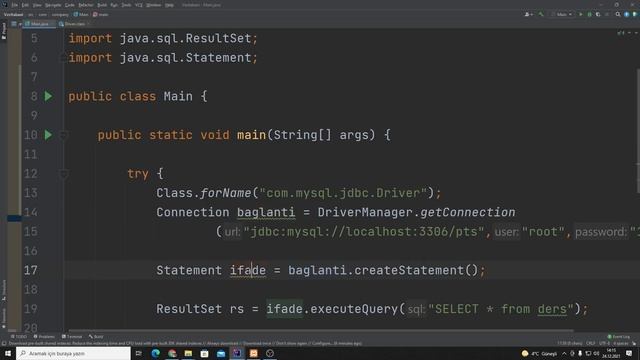Open the File menu
This screenshot has width=640, height=360.
[x=15, y=5]
